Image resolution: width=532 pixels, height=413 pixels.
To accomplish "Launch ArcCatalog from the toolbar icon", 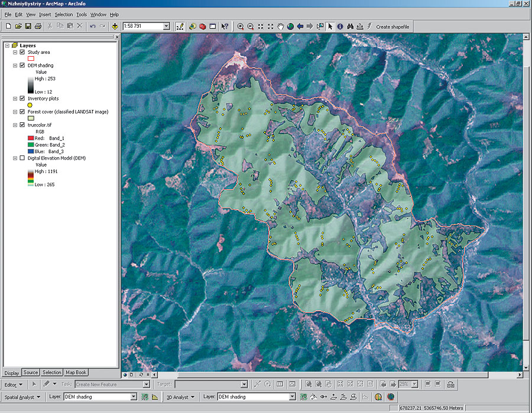I will tap(192, 27).
